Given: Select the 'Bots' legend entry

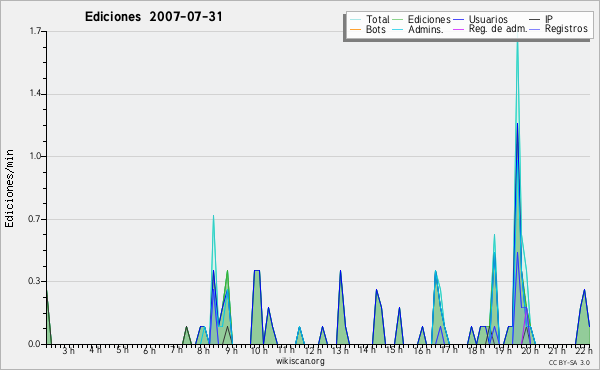Looking at the screenshot, I should pyautogui.click(x=375, y=29).
